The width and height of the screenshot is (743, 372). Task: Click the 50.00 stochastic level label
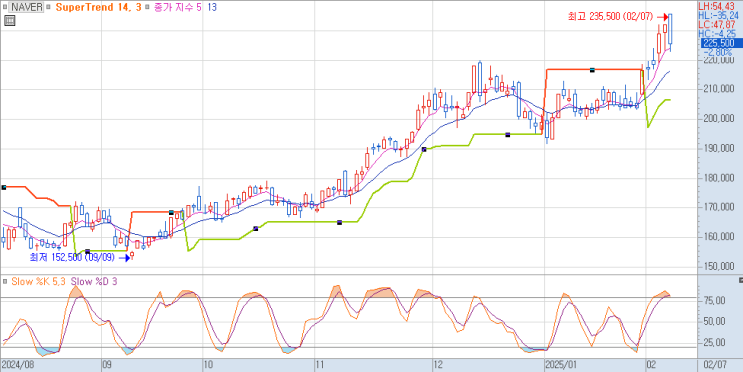tap(715, 321)
